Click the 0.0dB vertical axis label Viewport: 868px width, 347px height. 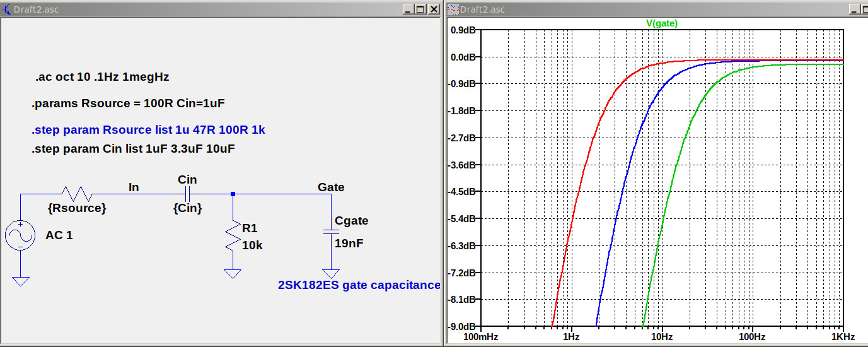coord(462,57)
